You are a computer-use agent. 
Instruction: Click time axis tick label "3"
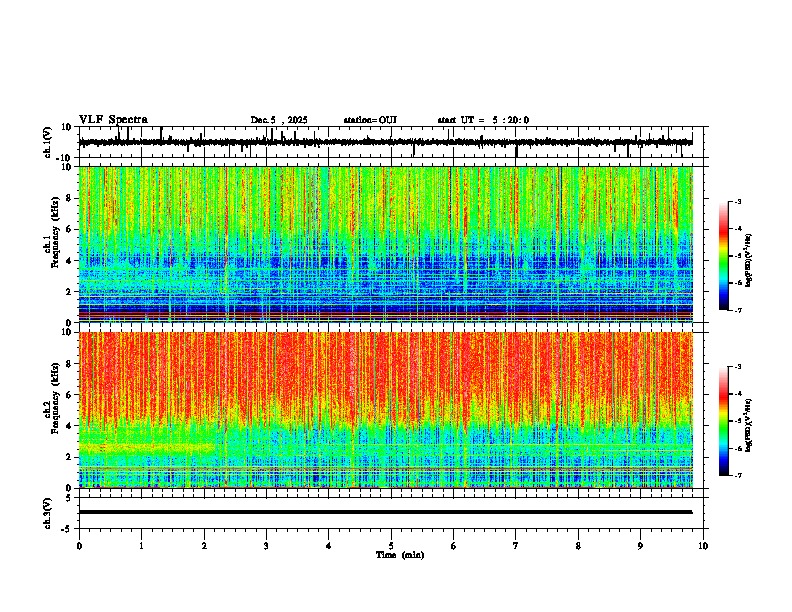tap(266, 546)
